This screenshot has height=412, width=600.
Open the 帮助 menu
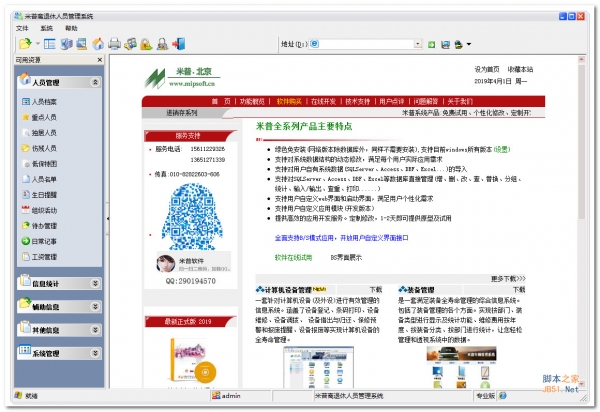[x=71, y=28]
